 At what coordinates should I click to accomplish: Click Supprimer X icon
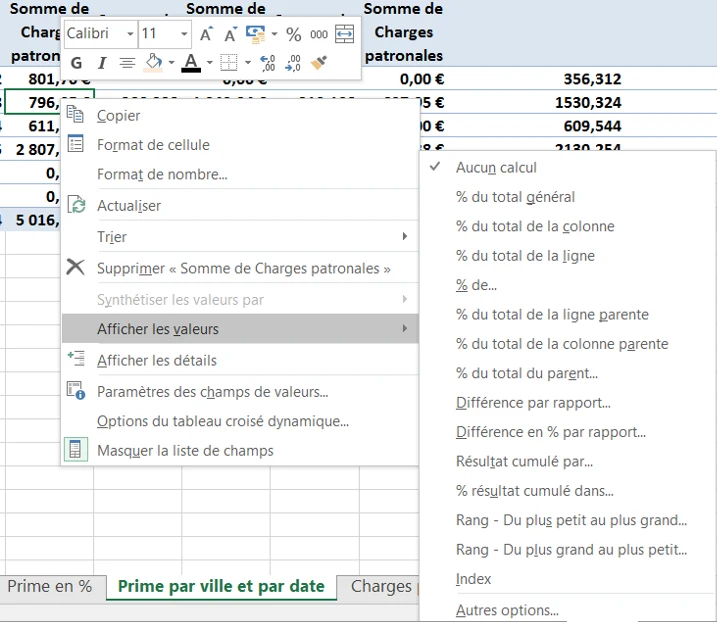click(x=75, y=267)
